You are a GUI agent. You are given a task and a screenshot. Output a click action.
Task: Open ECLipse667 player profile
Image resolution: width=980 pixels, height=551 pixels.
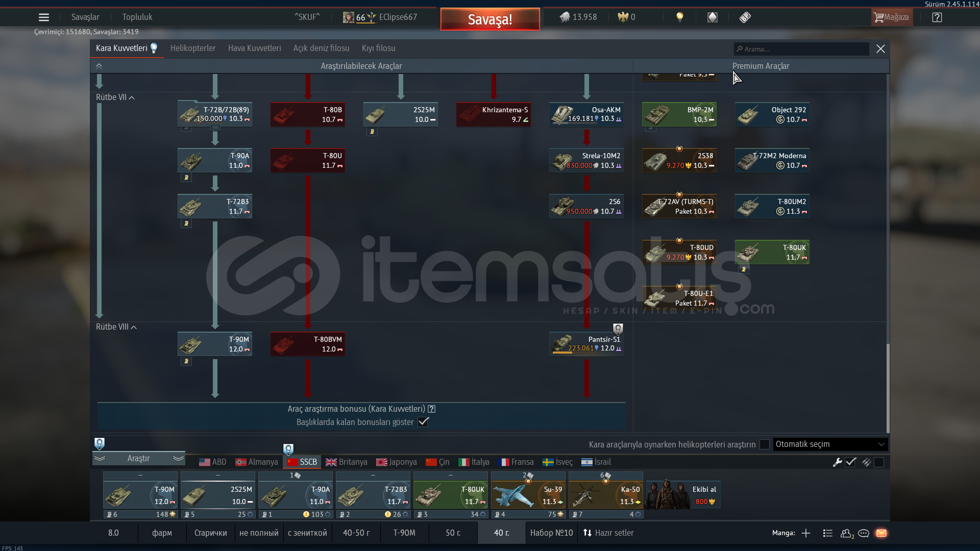pos(380,17)
